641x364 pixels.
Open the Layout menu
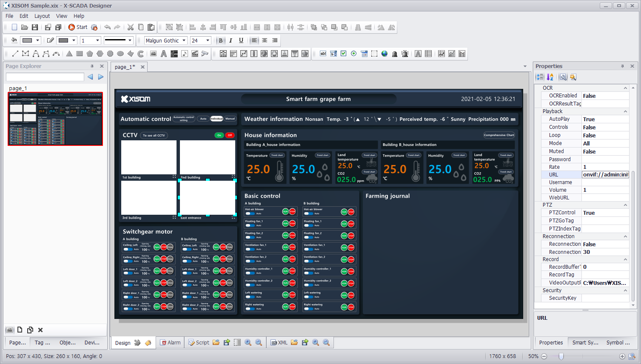pos(42,16)
